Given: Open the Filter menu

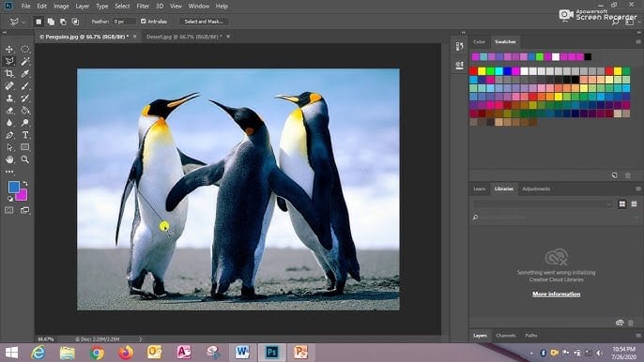Looking at the screenshot, I should click(143, 7).
